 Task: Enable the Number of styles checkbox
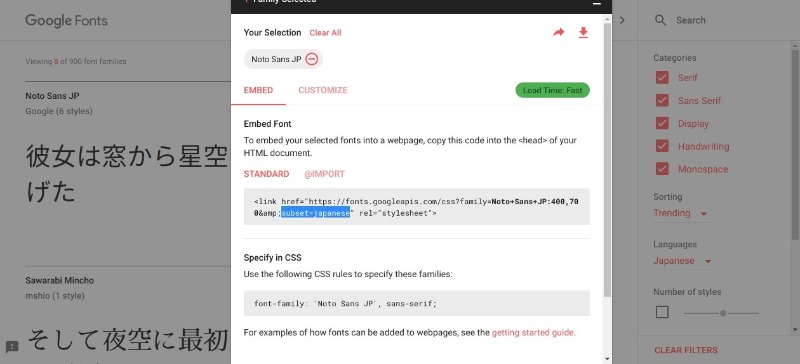pos(662,312)
